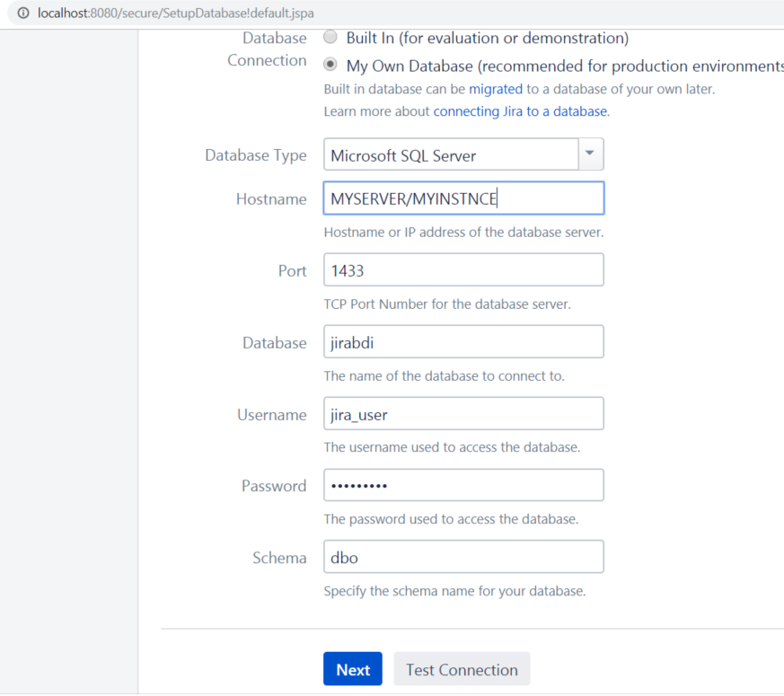Click 'The password used to access the database.' text
784x696 pixels.
451,519
